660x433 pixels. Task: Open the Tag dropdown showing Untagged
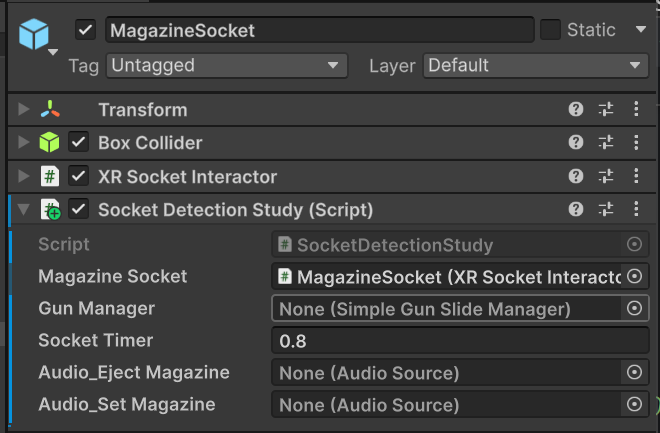click(x=225, y=66)
